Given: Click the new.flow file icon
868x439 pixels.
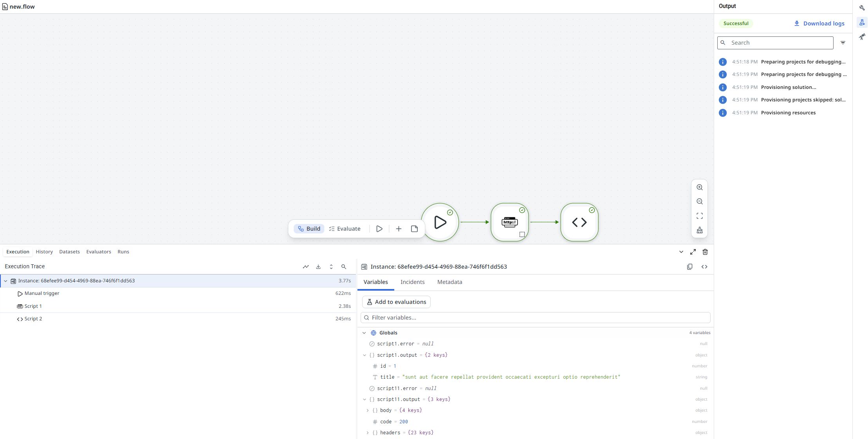Looking at the screenshot, I should pyautogui.click(x=5, y=7).
